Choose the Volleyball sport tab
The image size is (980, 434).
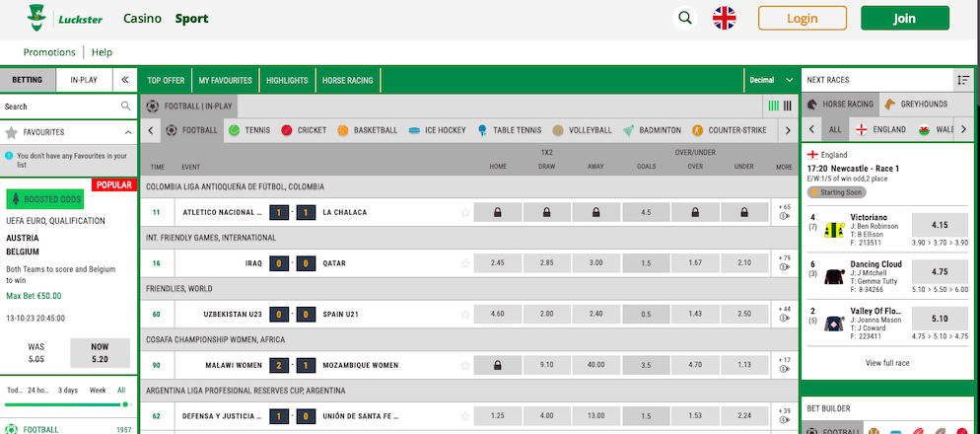583,130
